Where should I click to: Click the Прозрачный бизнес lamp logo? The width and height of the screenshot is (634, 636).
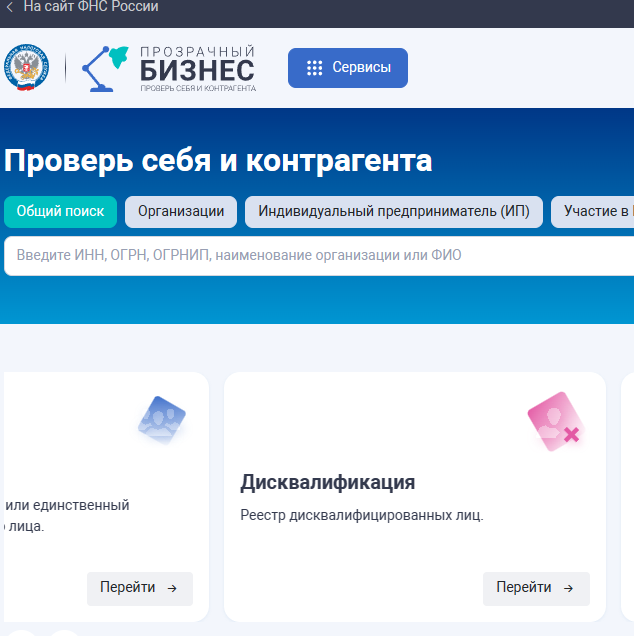click(x=105, y=69)
